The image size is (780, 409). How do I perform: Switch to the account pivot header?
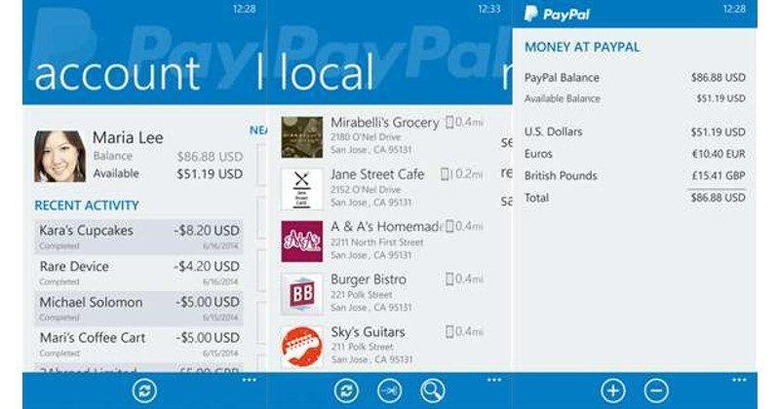117,73
